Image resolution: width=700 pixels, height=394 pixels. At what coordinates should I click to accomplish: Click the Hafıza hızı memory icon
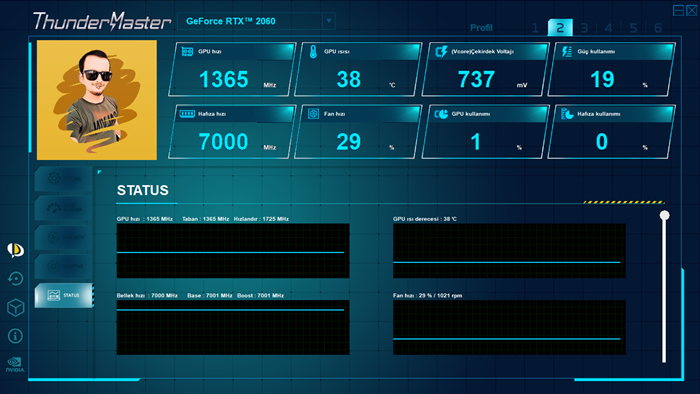coord(187,114)
